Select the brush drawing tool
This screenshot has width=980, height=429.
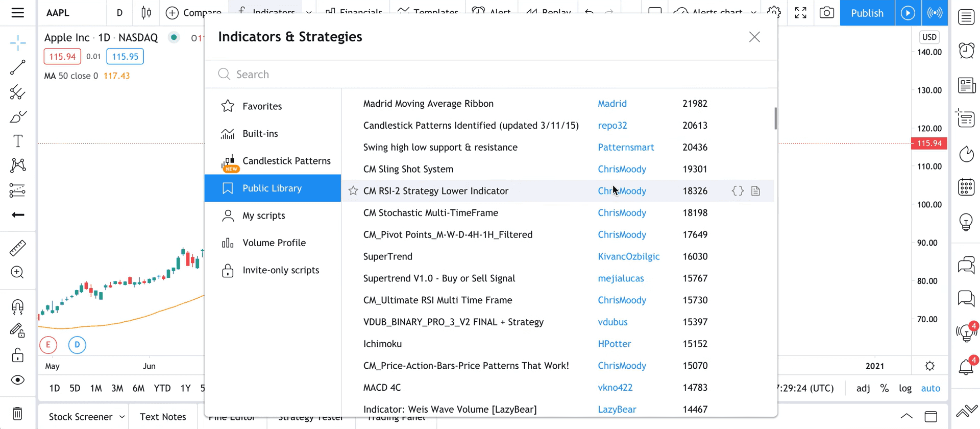click(x=18, y=117)
